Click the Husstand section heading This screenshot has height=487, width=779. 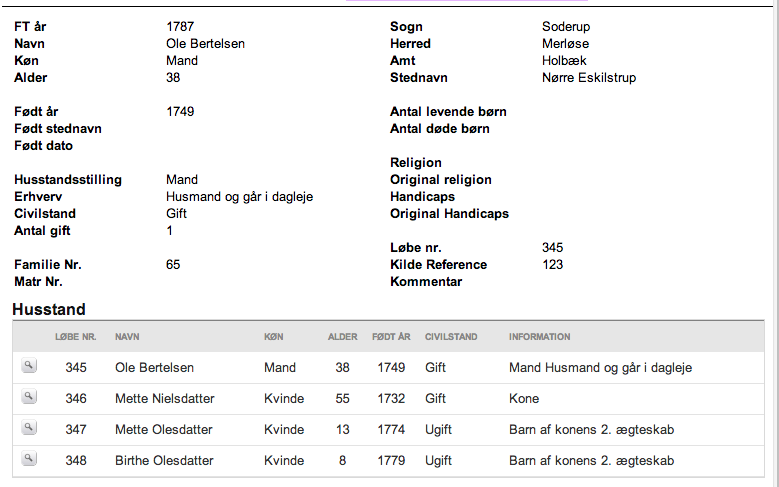[x=49, y=310]
